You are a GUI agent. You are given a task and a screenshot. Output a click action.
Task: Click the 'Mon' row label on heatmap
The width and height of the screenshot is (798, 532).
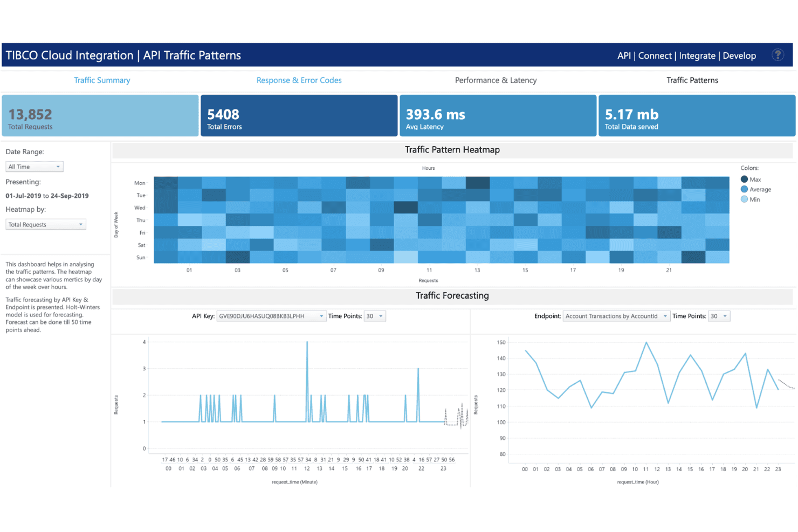click(140, 183)
